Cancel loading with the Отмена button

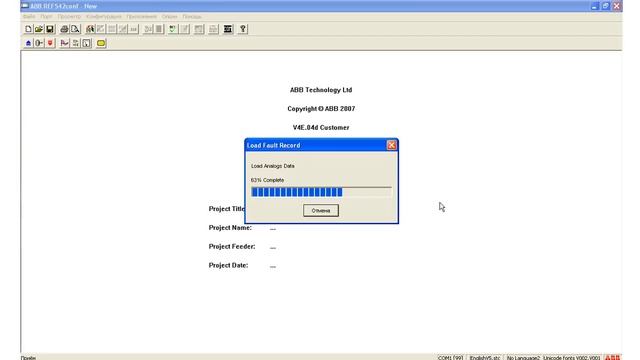click(x=321, y=211)
